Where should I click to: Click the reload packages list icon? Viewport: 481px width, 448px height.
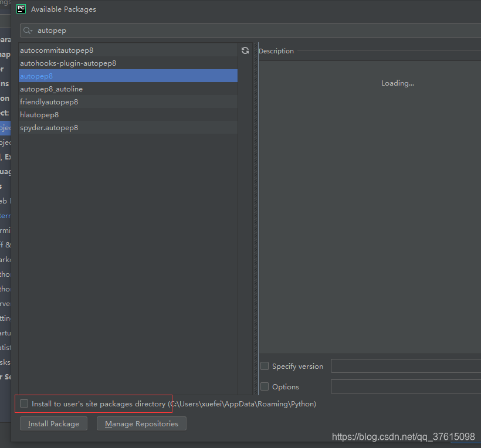tap(245, 50)
